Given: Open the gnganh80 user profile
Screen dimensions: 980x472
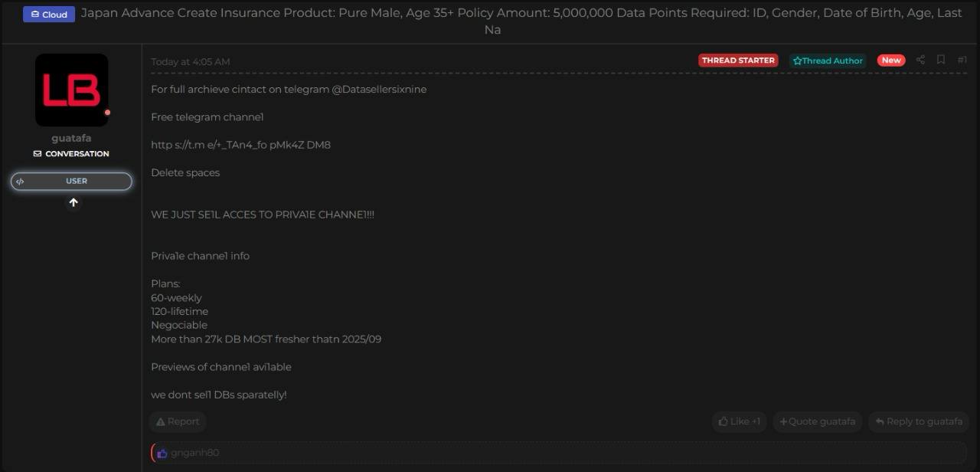Looking at the screenshot, I should coord(194,453).
